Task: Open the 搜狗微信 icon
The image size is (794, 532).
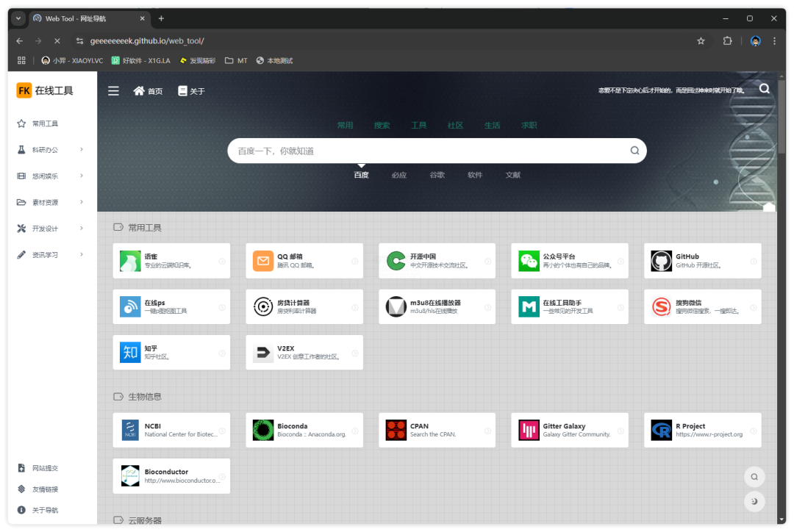Action: [662, 306]
